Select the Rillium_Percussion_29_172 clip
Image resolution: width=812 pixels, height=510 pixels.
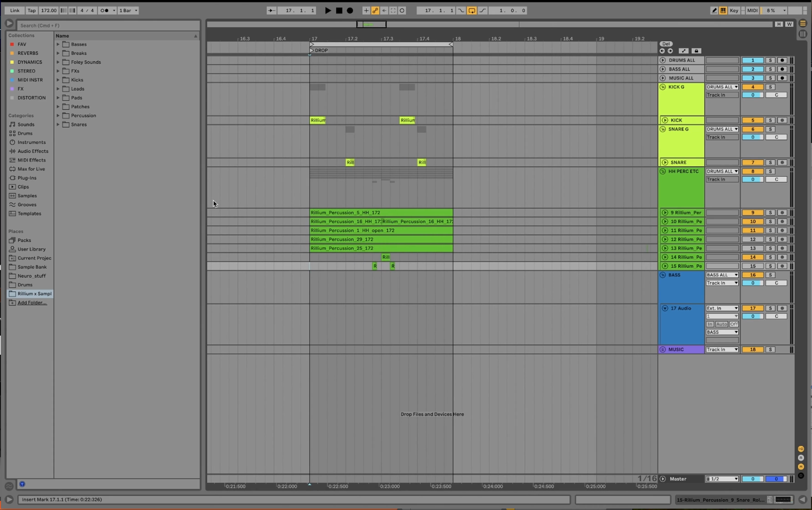[381, 239]
